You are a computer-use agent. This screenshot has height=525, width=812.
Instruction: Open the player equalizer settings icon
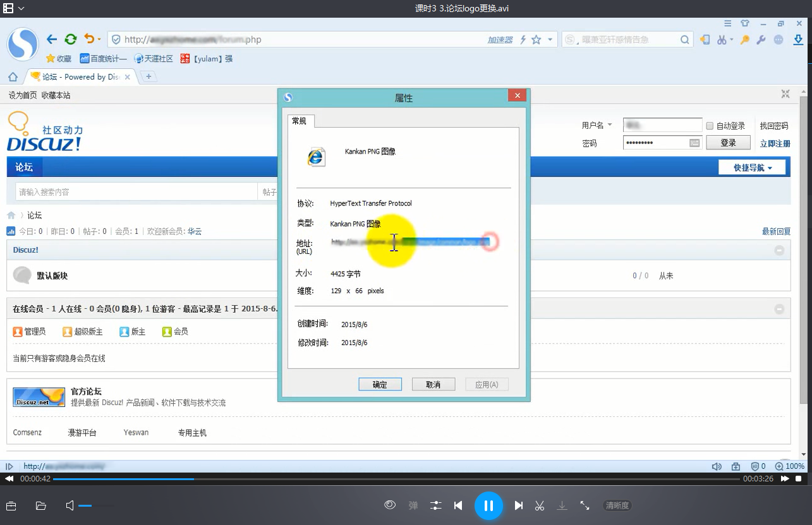pyautogui.click(x=436, y=505)
